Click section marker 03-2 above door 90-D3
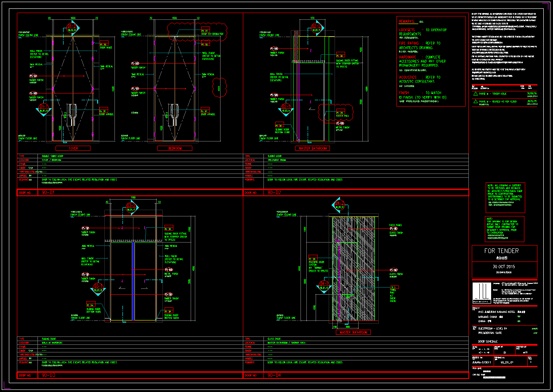The image size is (553, 392). [x=132, y=208]
